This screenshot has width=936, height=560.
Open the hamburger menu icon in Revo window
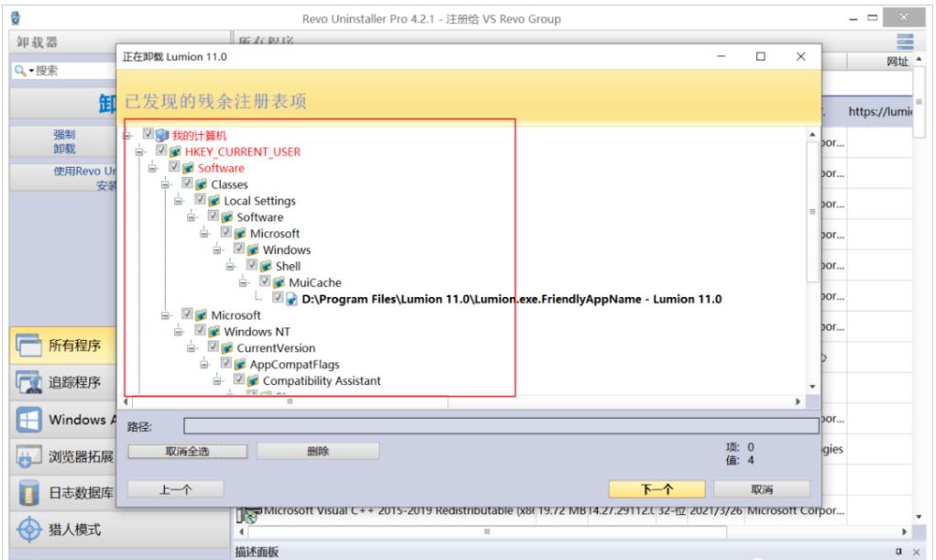click(x=905, y=42)
